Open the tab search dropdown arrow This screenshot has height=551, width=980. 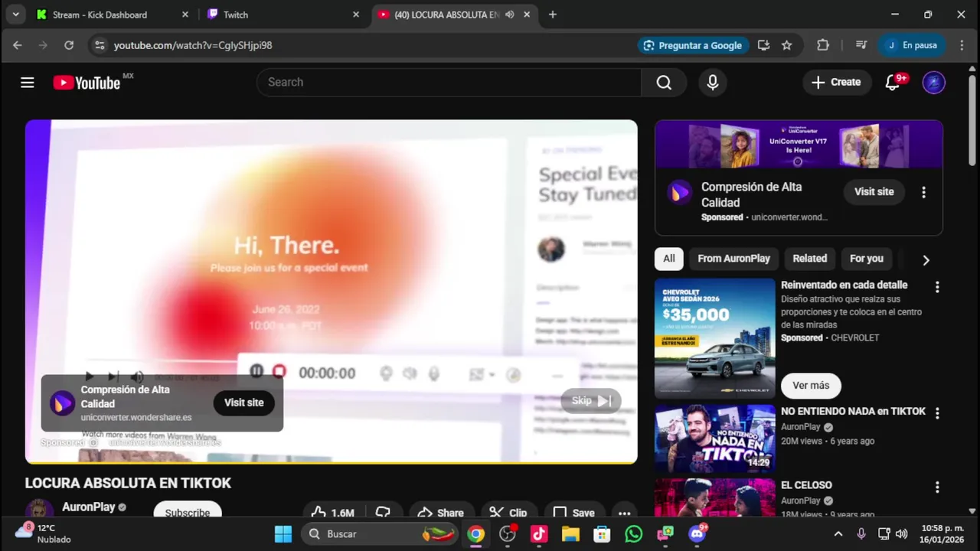pyautogui.click(x=15, y=15)
